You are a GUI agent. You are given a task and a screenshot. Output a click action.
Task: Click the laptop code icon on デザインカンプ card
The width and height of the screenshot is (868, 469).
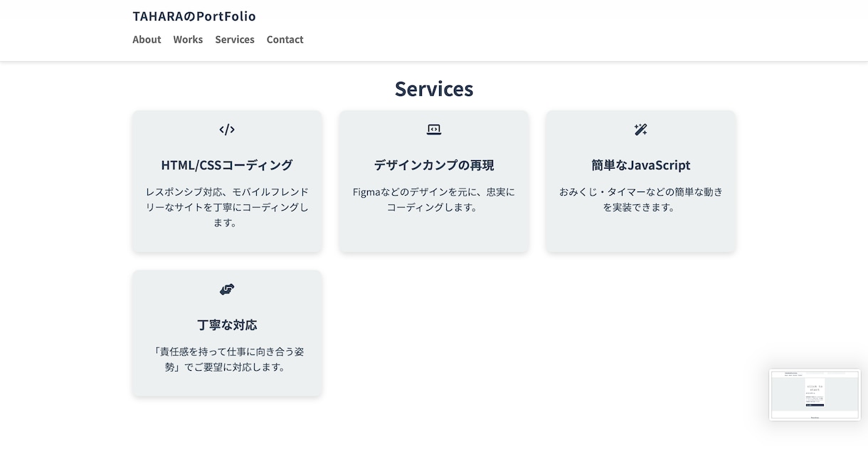[x=434, y=130]
